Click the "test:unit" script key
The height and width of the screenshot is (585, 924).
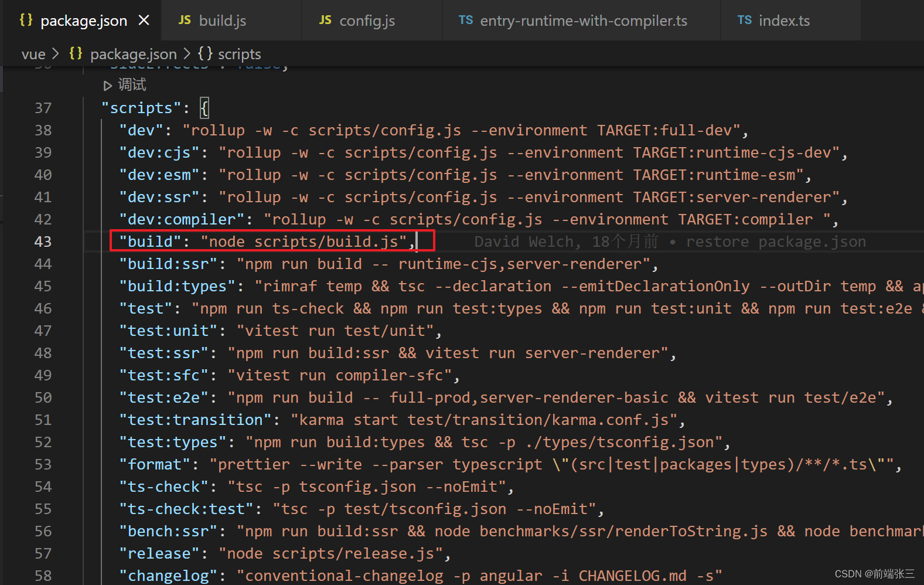tap(168, 331)
